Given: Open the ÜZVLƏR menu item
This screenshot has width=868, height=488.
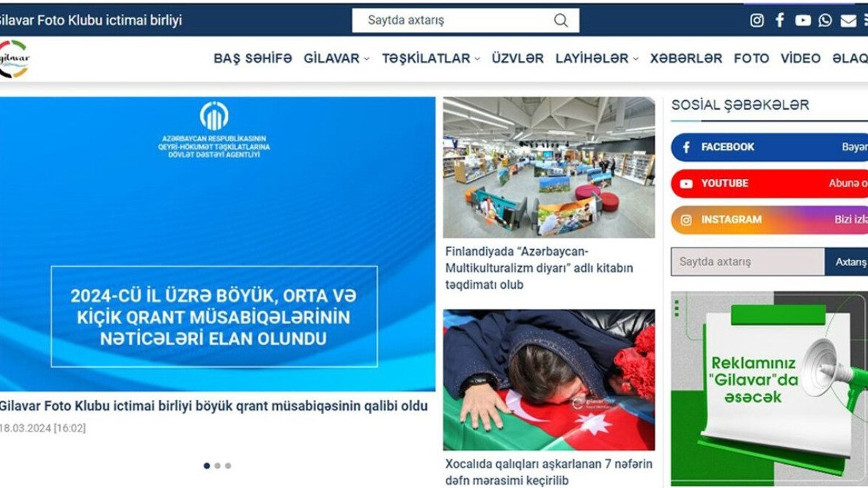Looking at the screenshot, I should point(518,58).
